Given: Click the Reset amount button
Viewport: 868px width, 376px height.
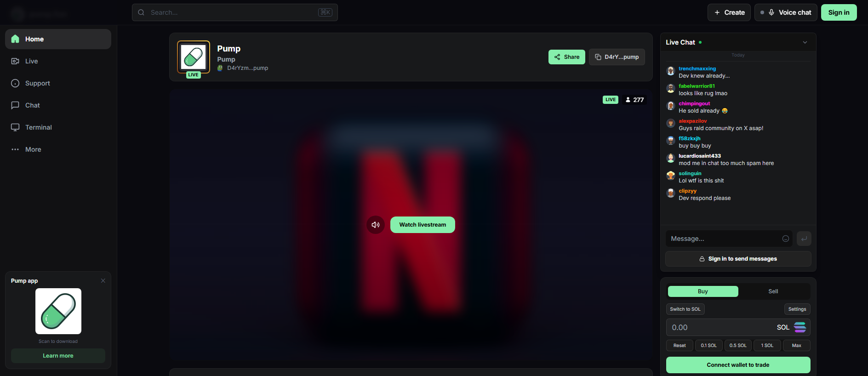Looking at the screenshot, I should 680,346.
